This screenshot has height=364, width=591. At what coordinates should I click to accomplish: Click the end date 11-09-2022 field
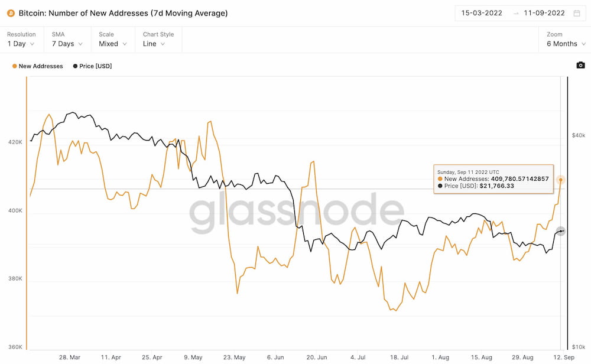(544, 13)
